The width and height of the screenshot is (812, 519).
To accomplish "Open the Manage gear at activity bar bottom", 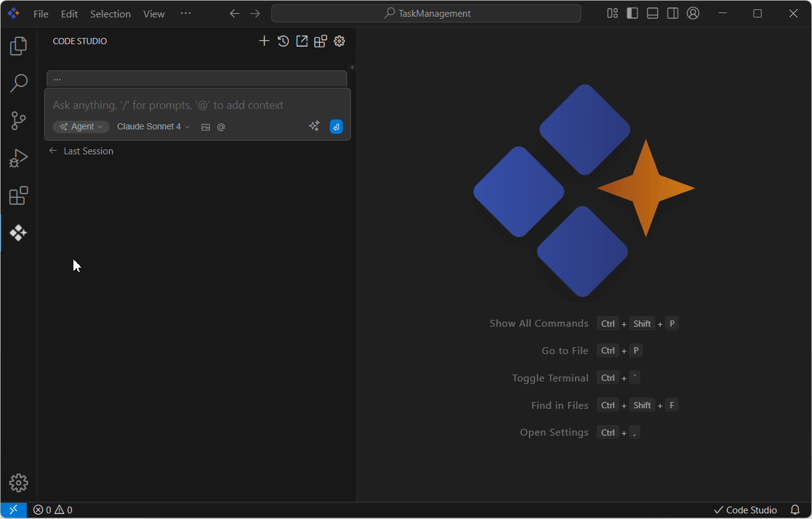I will [19, 483].
